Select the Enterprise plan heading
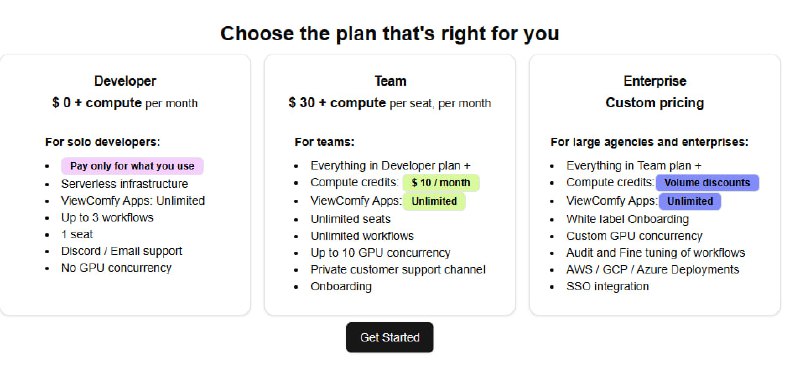 click(655, 81)
